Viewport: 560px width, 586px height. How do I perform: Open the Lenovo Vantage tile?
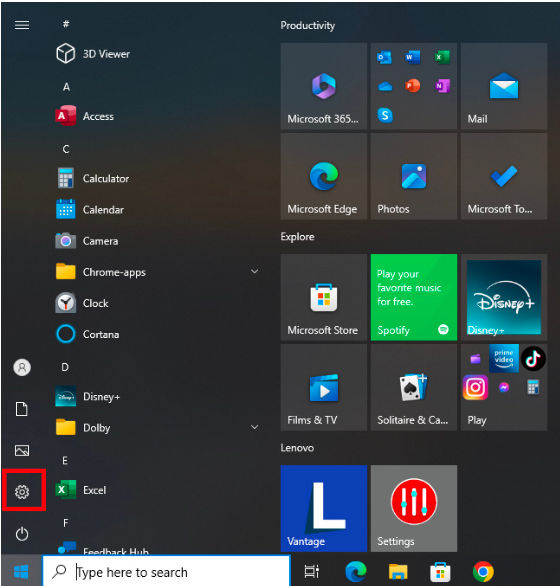[324, 509]
